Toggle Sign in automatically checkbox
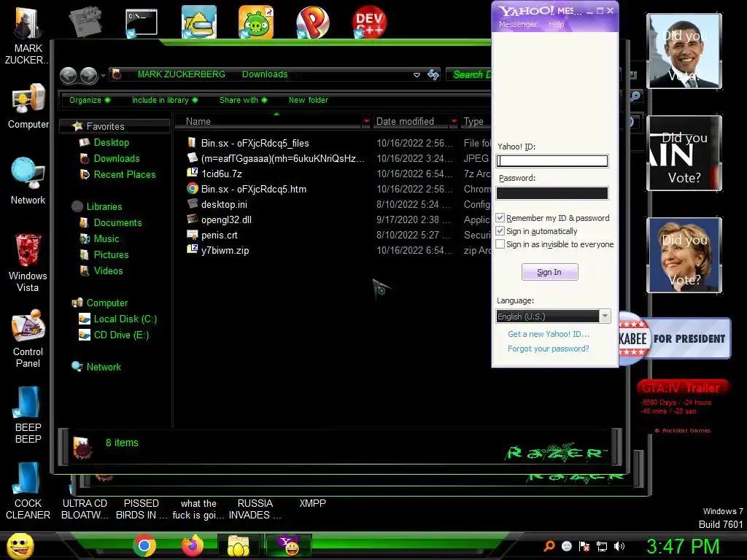Image resolution: width=747 pixels, height=560 pixels. coord(500,231)
